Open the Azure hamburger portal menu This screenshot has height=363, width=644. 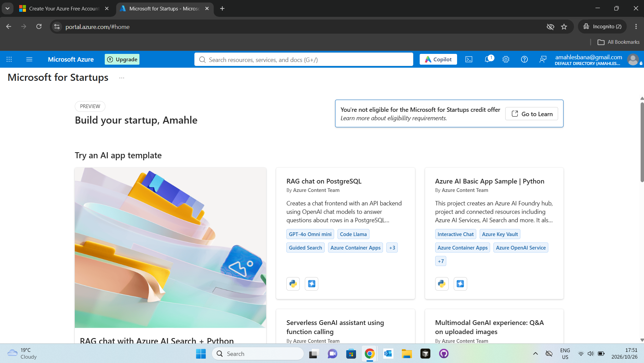29,59
